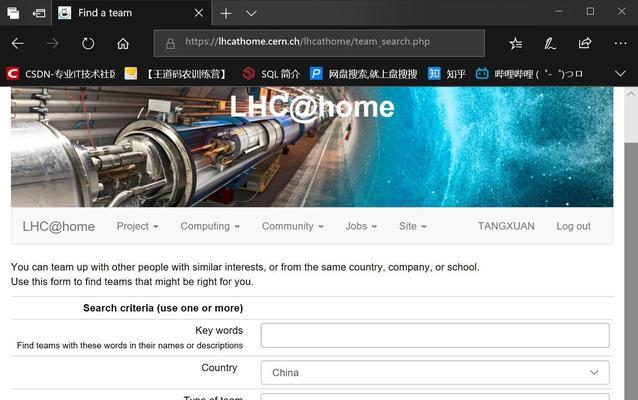Show tabs you've set aside icon
Viewport: 638px width, 400px height.
[13, 13]
